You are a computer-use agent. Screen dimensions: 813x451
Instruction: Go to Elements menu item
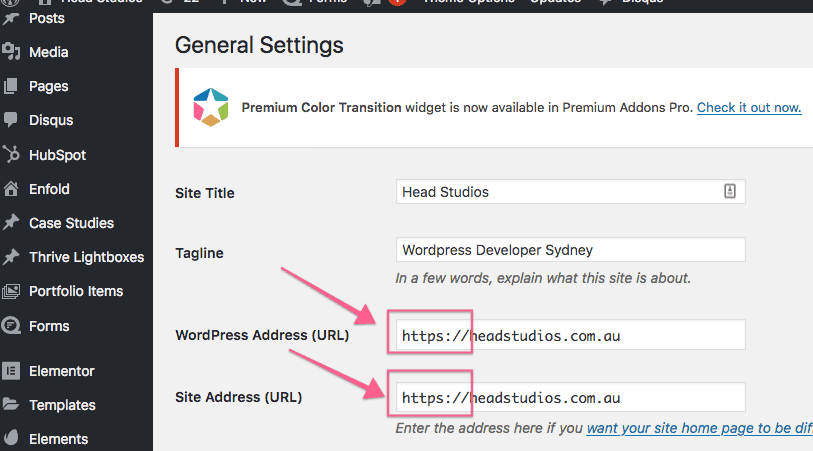click(x=58, y=439)
